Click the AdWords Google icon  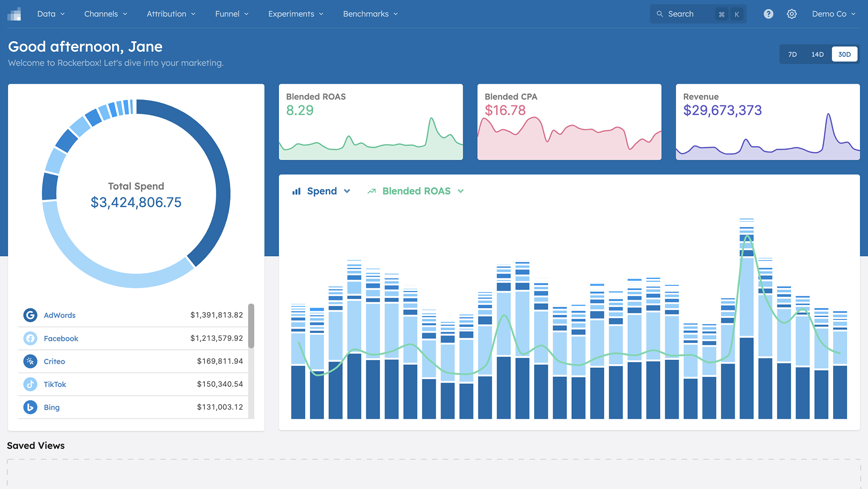(x=30, y=315)
